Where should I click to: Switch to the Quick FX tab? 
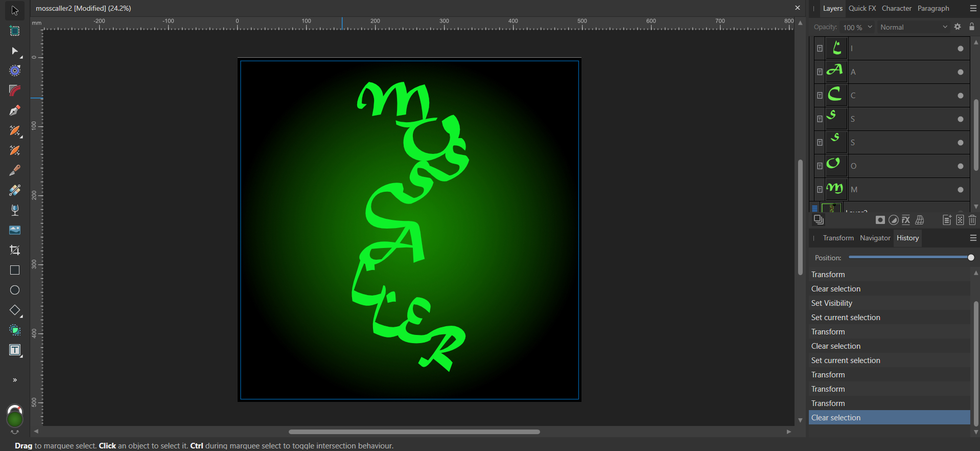pyautogui.click(x=862, y=8)
